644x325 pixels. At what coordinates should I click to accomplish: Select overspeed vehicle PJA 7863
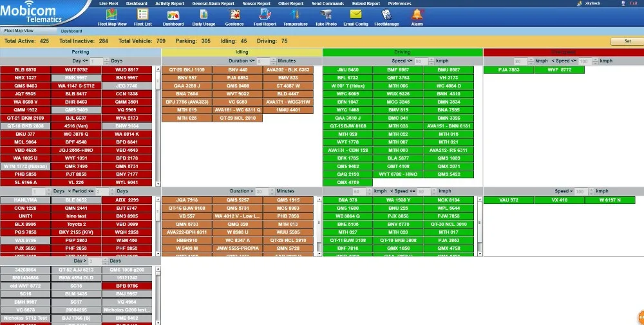tap(509, 70)
